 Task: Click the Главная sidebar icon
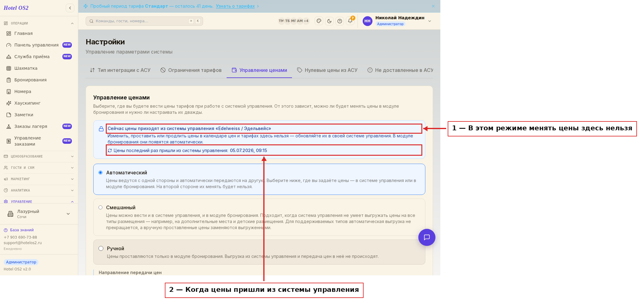(9, 33)
